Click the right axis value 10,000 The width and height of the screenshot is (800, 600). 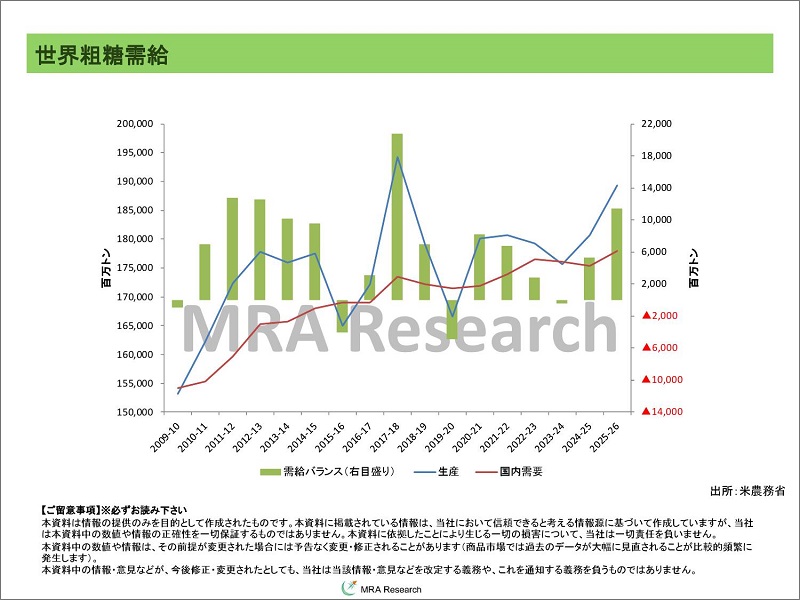[657, 220]
